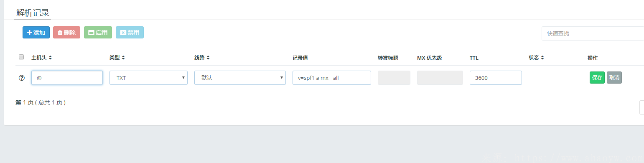644x163 pixels.
Task: Click the 解析记录 tab heading
Action: [33, 12]
